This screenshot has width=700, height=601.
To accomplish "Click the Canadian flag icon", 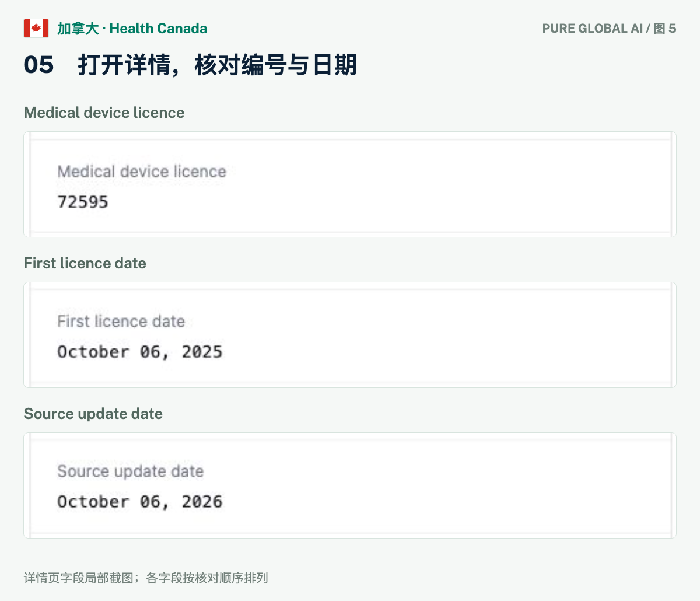I will pos(36,28).
